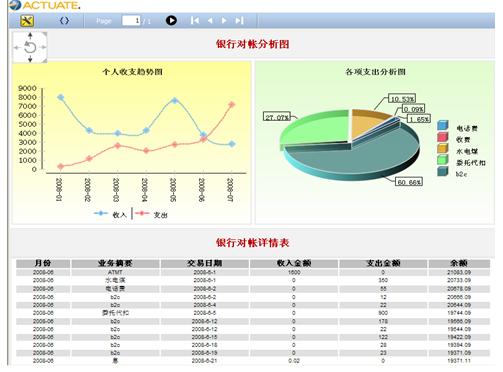Click the page number input field

click(131, 21)
